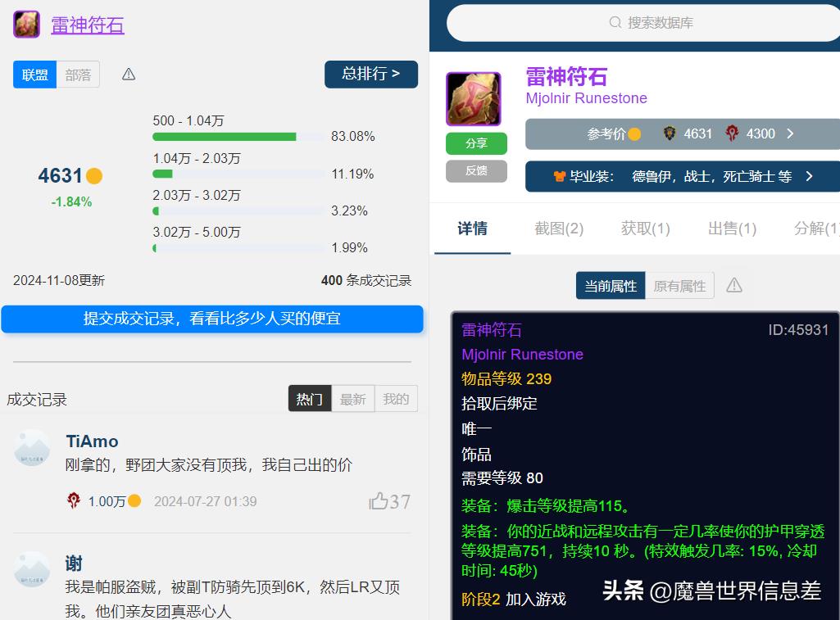
Task: Open the 总排行 overall ranking
Action: pos(370,74)
